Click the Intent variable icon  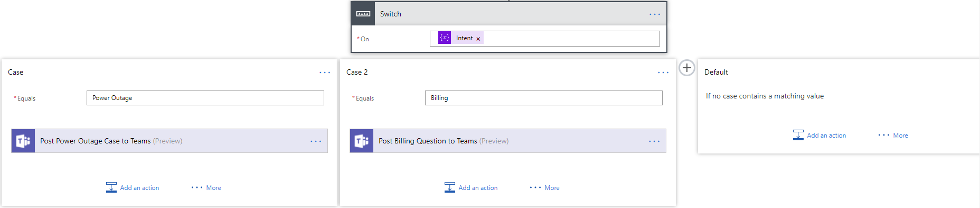(x=445, y=38)
